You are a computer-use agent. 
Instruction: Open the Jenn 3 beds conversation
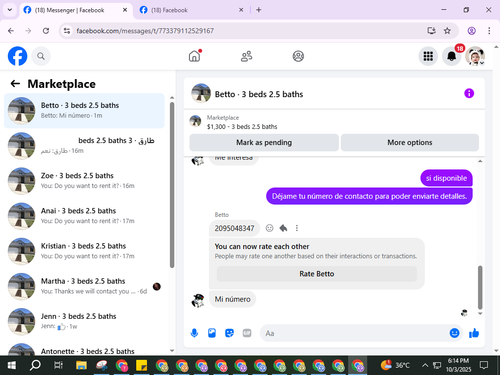(x=84, y=321)
